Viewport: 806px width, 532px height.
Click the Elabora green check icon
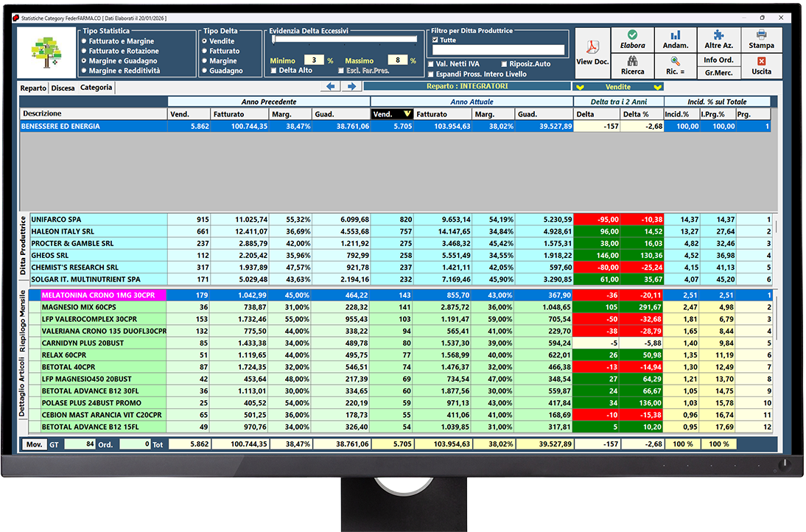click(632, 35)
